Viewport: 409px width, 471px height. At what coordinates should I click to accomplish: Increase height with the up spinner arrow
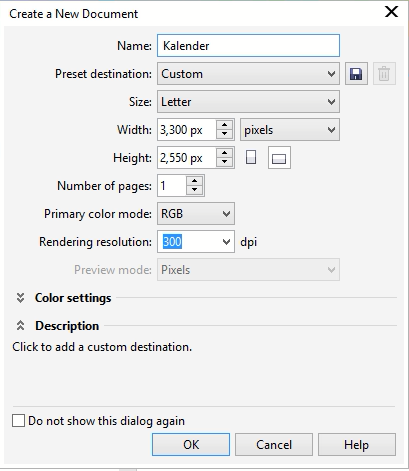click(x=224, y=153)
